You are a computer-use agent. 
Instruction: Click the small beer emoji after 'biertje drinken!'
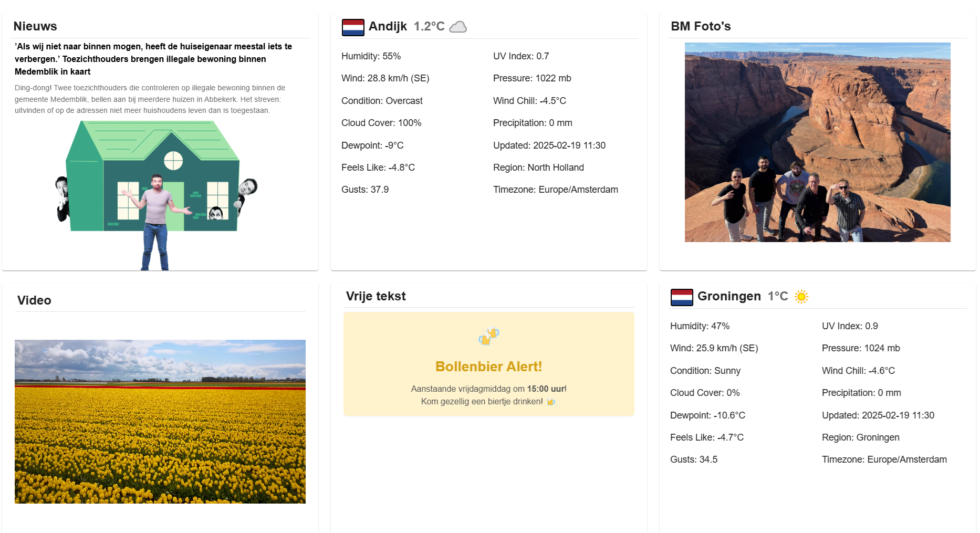coord(550,402)
